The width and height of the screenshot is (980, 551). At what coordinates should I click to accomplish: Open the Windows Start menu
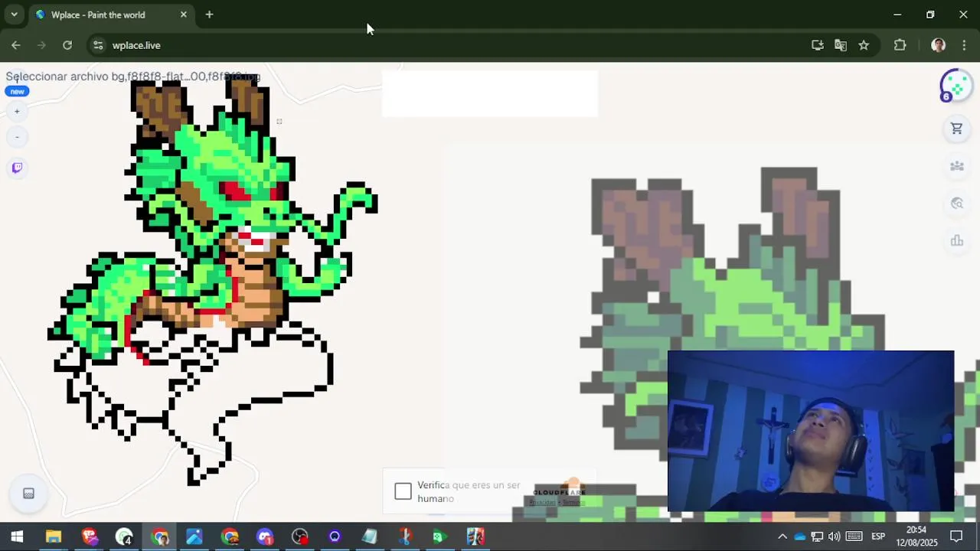pos(17,536)
